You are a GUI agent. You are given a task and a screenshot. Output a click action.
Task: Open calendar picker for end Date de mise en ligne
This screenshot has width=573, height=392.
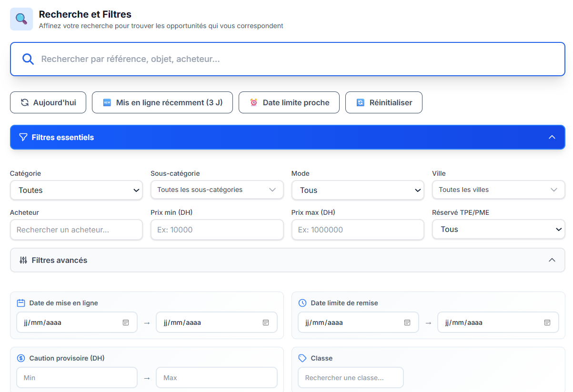(x=266, y=322)
